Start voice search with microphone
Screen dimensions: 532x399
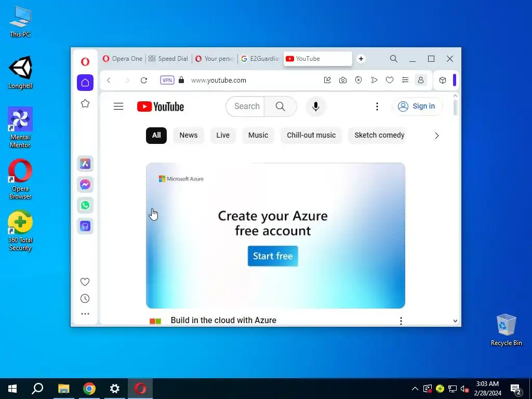tap(315, 107)
